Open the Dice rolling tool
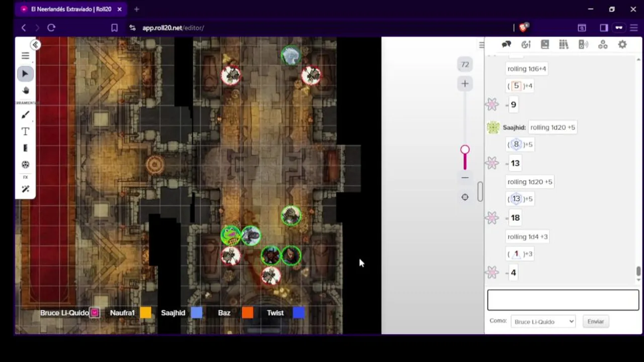This screenshot has width=644, height=362. click(x=26, y=164)
